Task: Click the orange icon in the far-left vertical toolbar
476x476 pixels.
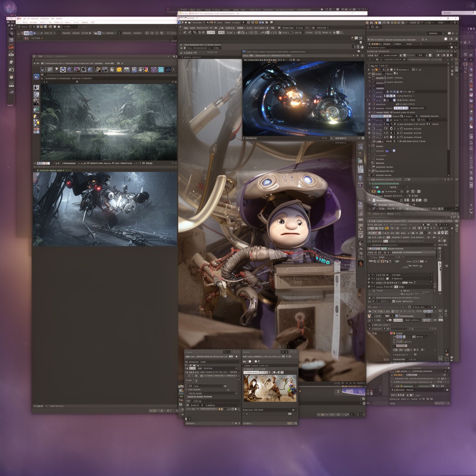Action: [x=11, y=47]
